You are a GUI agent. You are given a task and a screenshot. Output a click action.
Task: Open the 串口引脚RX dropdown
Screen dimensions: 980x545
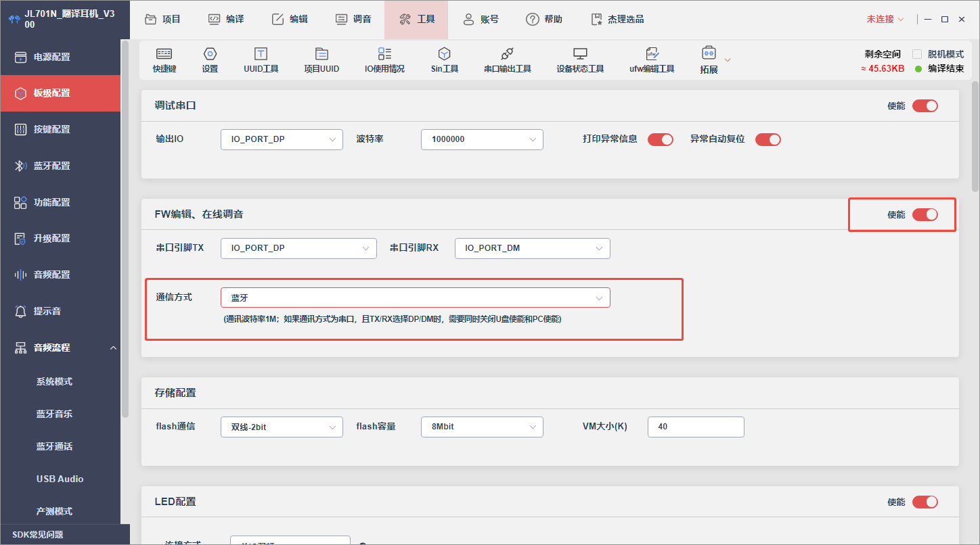(533, 248)
